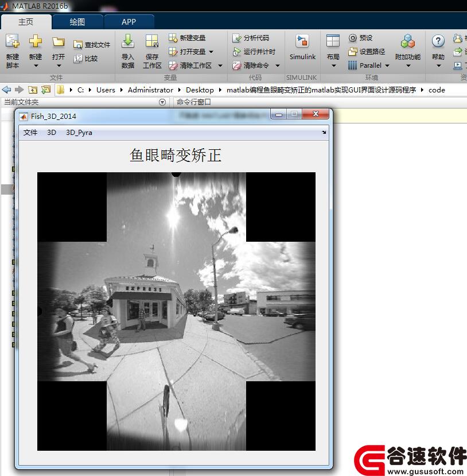Click the C: path segment
This screenshot has height=476, width=467.
point(81,90)
